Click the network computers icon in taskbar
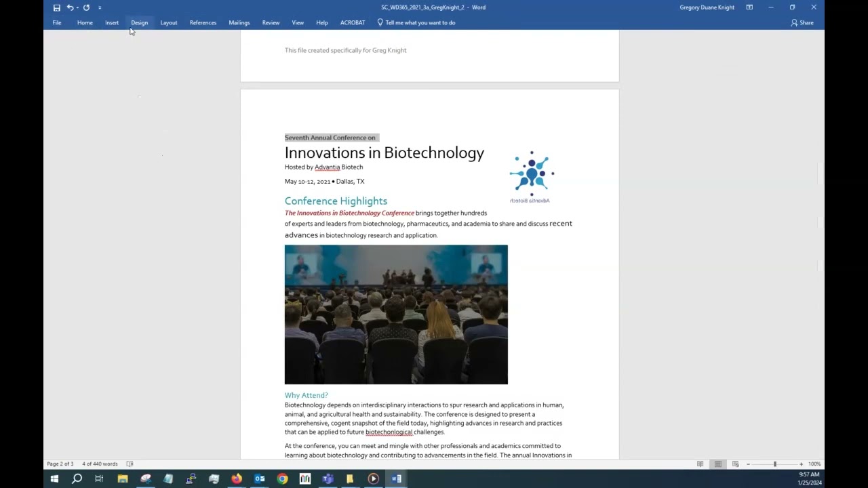Image resolution: width=868 pixels, height=488 pixels. click(x=191, y=479)
